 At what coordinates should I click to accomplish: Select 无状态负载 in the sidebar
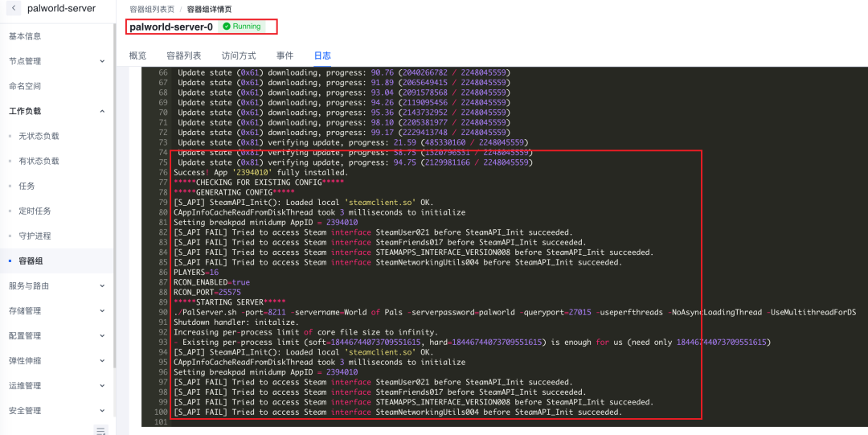(x=39, y=137)
